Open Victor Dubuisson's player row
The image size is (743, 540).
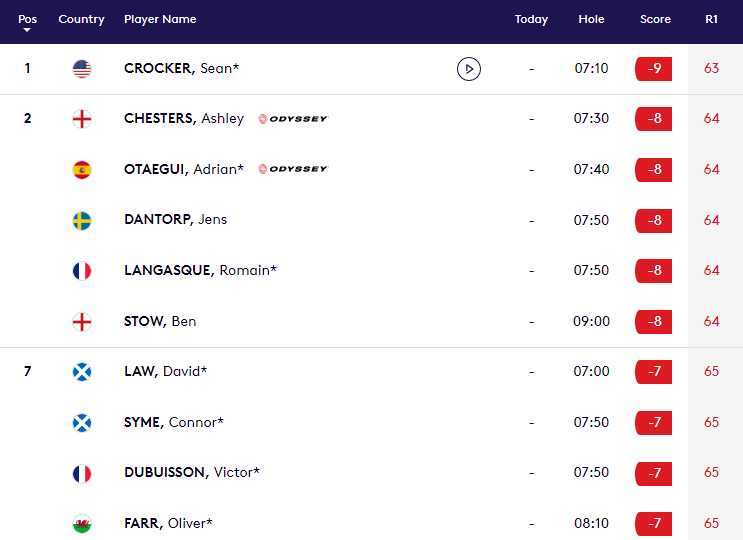(x=372, y=473)
